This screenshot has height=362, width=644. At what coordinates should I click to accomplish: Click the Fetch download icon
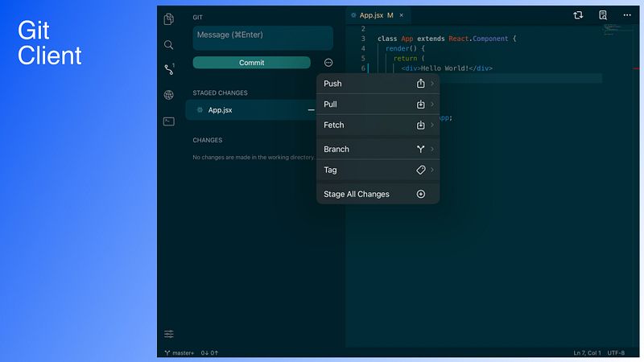click(420, 125)
